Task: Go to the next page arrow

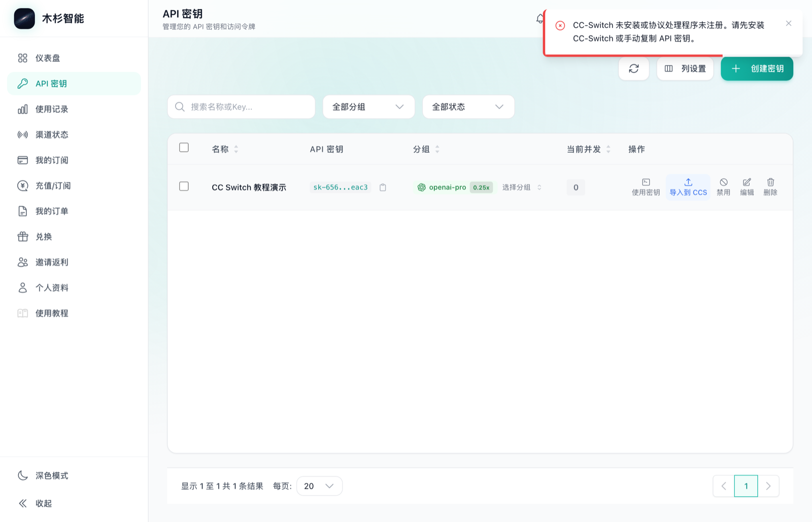Action: click(x=768, y=486)
